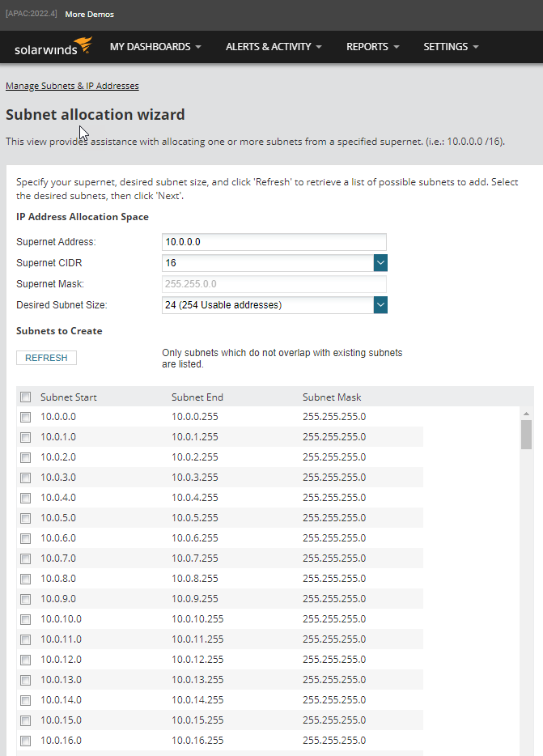The height and width of the screenshot is (756, 543).
Task: Check the 10.0.6.0 subnet checkbox
Action: coord(26,538)
